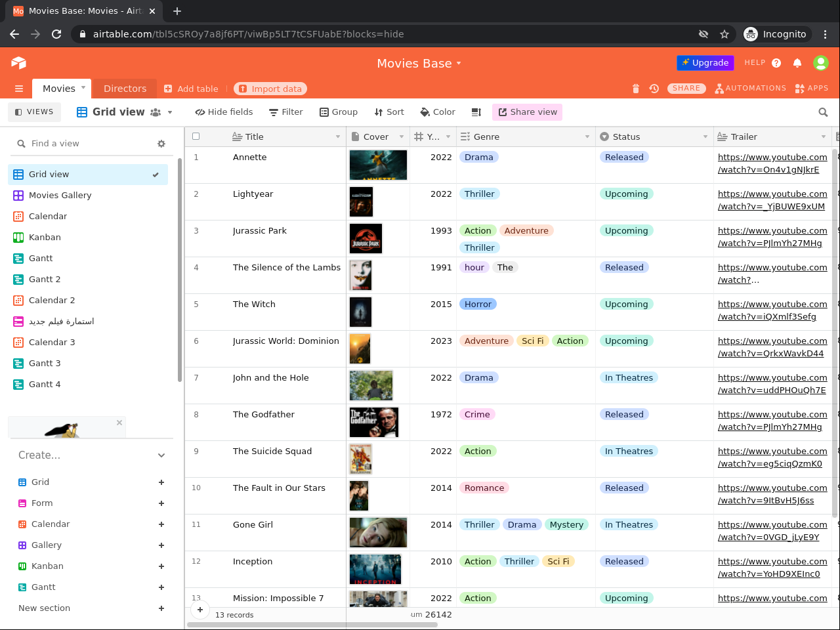This screenshot has height=630, width=840.
Task: Click the Airtable home logo
Action: tap(18, 63)
